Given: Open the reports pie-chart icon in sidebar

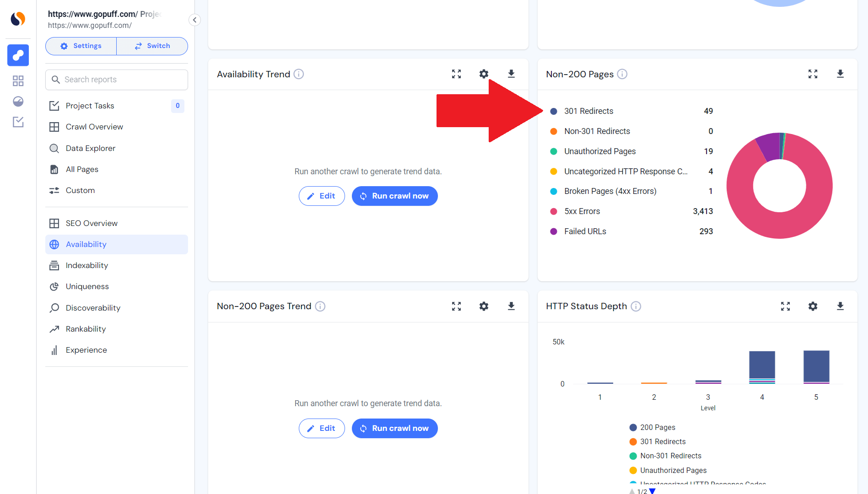Looking at the screenshot, I should coord(18,102).
